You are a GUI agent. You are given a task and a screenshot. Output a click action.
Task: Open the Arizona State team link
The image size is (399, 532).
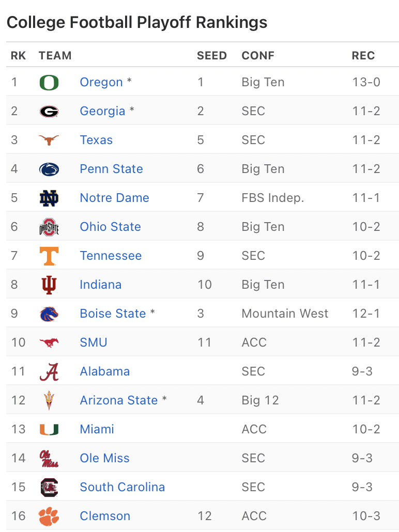coord(119,400)
